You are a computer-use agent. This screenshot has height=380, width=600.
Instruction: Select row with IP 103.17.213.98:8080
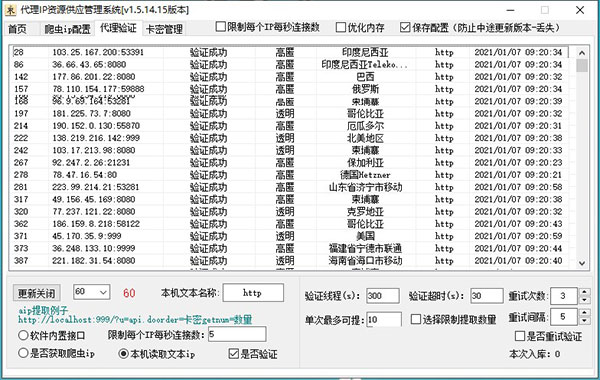pyautogui.click(x=290, y=150)
